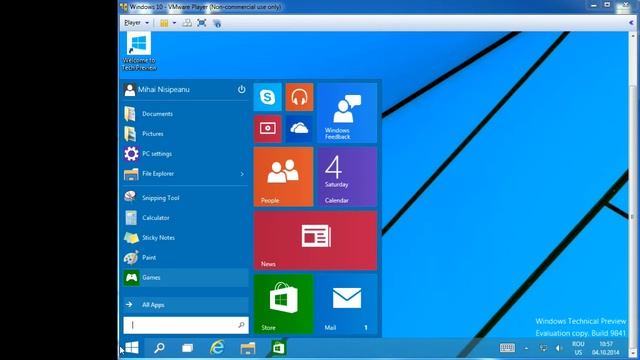Click VMware full screen mode icon

click(x=202, y=23)
